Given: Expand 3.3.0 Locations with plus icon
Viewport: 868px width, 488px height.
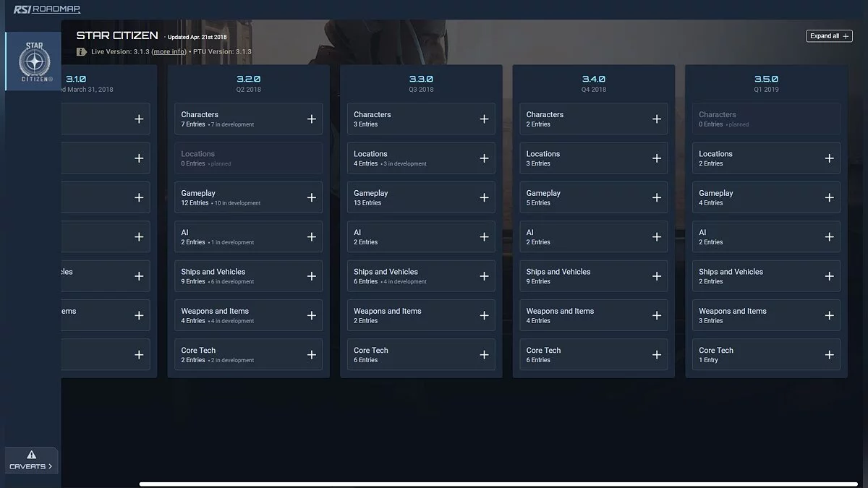Looking at the screenshot, I should point(485,158).
